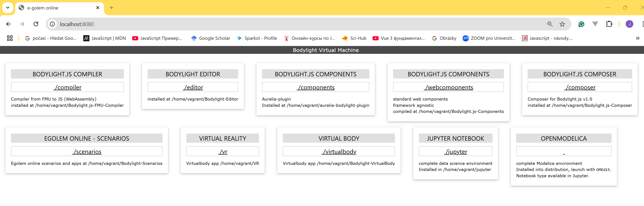Open the Extensions puzzle icon

(x=609, y=24)
